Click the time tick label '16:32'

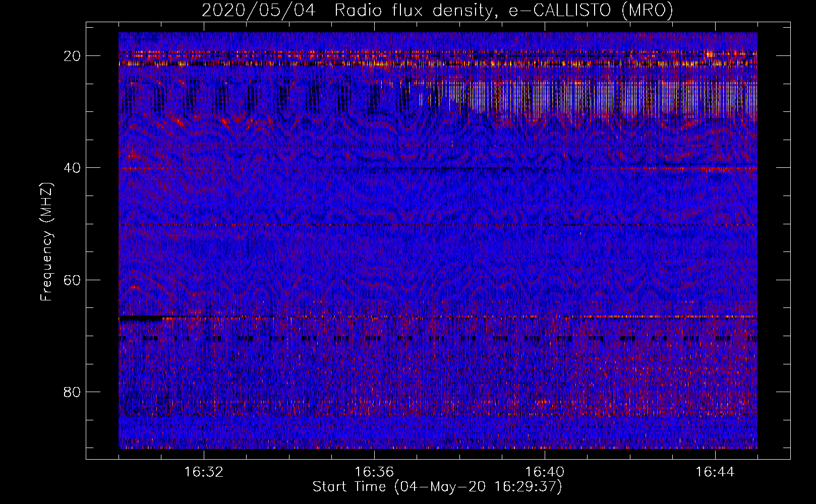coord(204,472)
